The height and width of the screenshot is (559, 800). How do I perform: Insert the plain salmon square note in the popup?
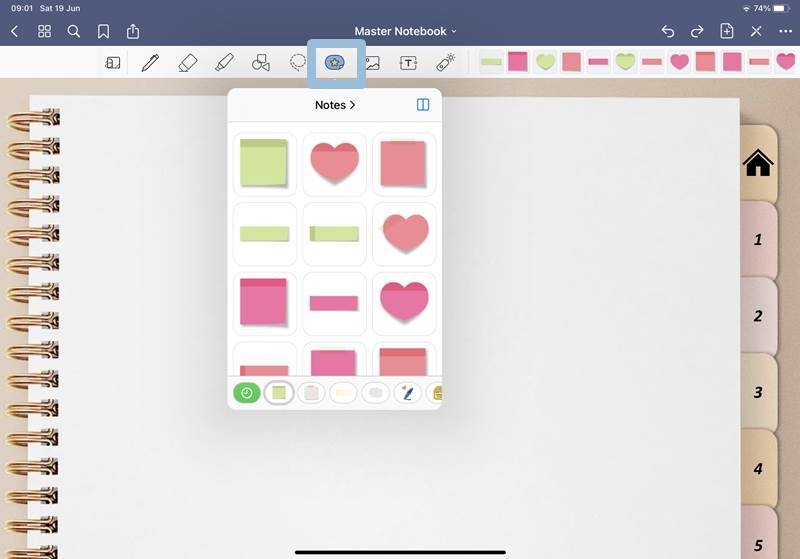point(404,164)
